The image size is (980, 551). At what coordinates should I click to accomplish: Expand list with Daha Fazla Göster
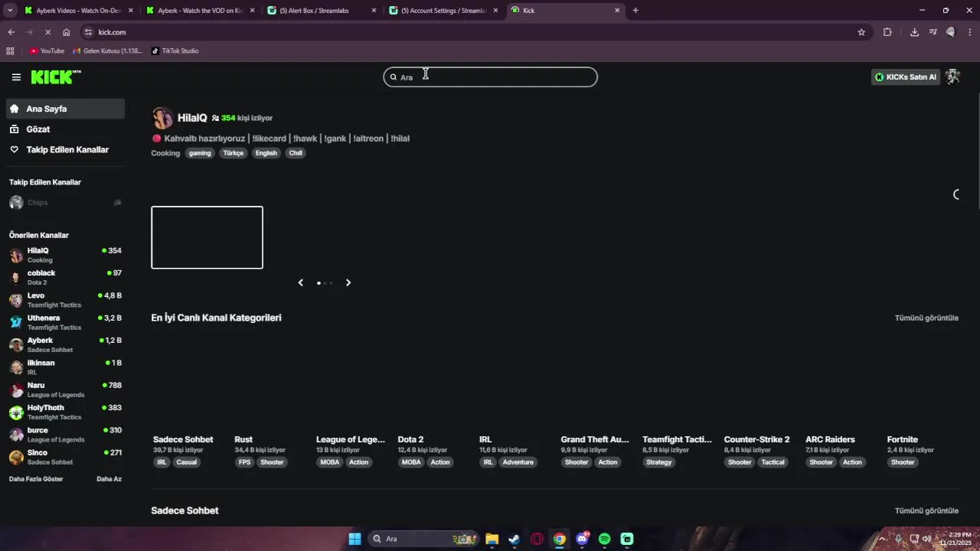pos(36,479)
